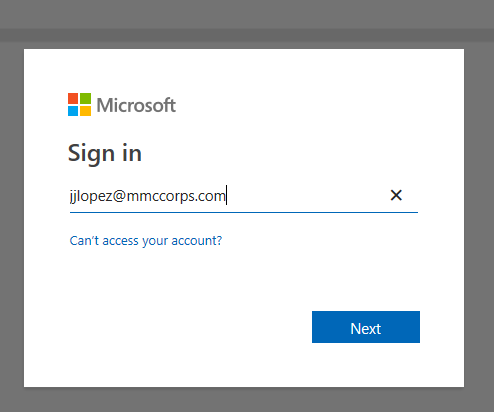
Task: Click the "mmccorps.com" domain part of the email
Action: (176, 196)
